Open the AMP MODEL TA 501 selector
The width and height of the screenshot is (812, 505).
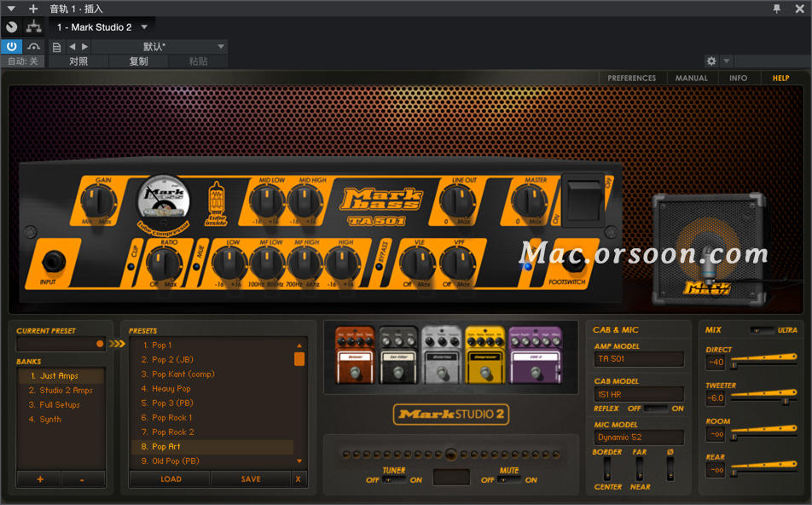click(639, 359)
